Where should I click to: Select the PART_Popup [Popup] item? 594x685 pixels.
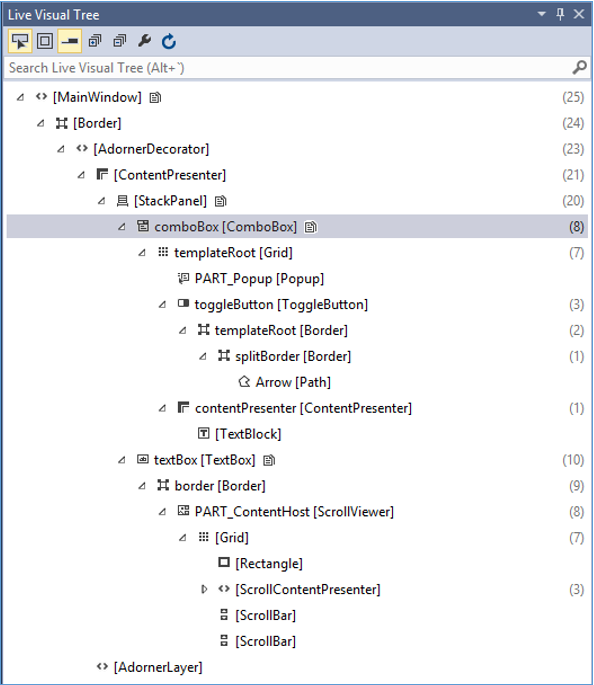259,279
